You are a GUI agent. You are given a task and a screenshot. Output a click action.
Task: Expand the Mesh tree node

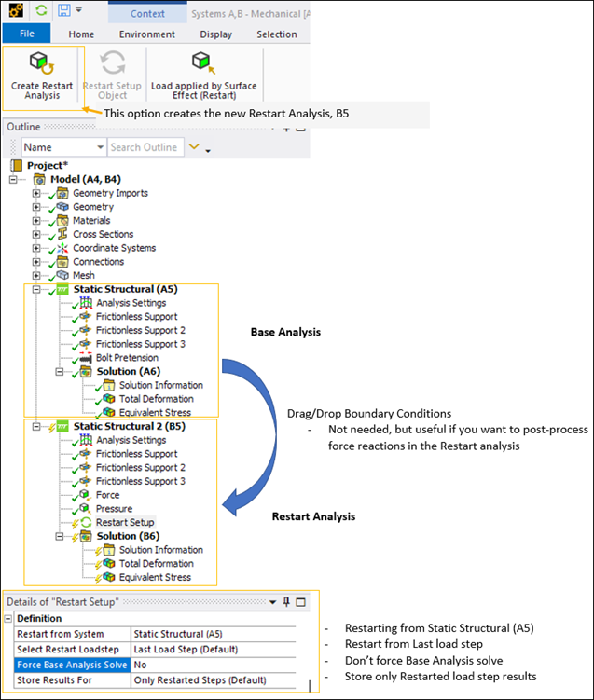click(x=36, y=276)
